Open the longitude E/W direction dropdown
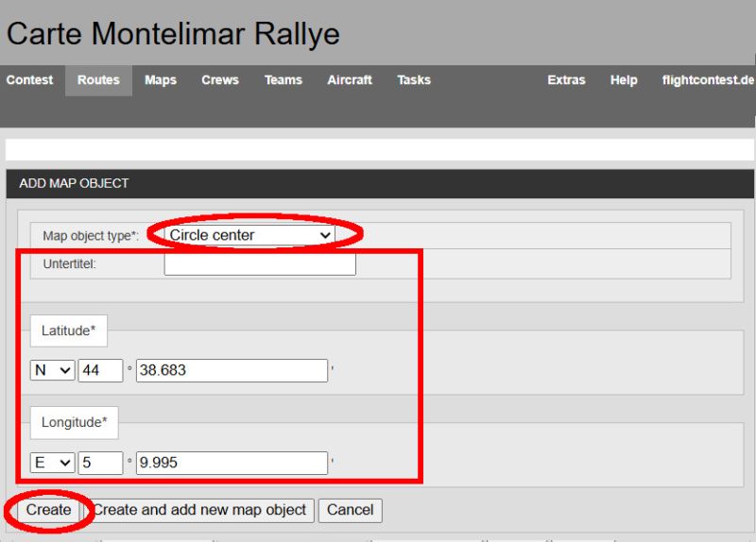756x542 pixels. [53, 463]
